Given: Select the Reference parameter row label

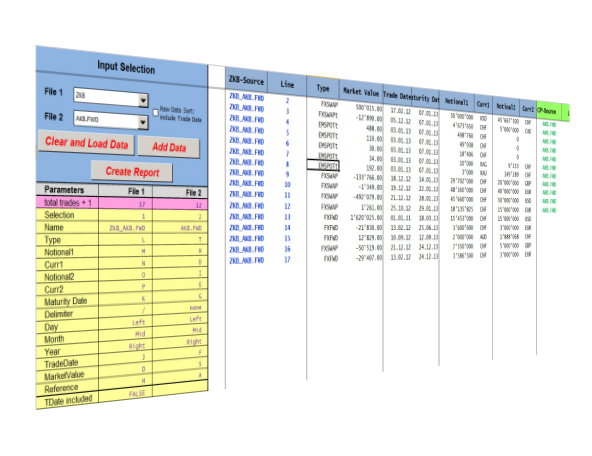Looking at the screenshot, I should pos(67,388).
